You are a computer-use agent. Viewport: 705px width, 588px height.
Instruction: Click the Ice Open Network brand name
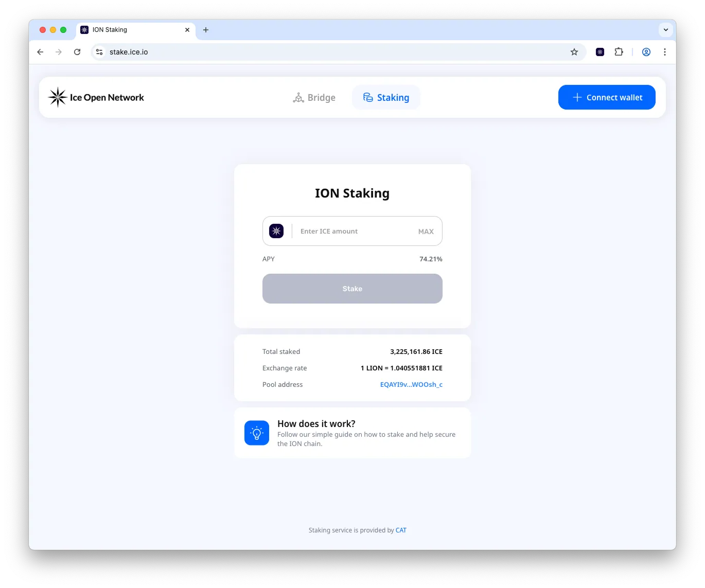click(x=107, y=98)
